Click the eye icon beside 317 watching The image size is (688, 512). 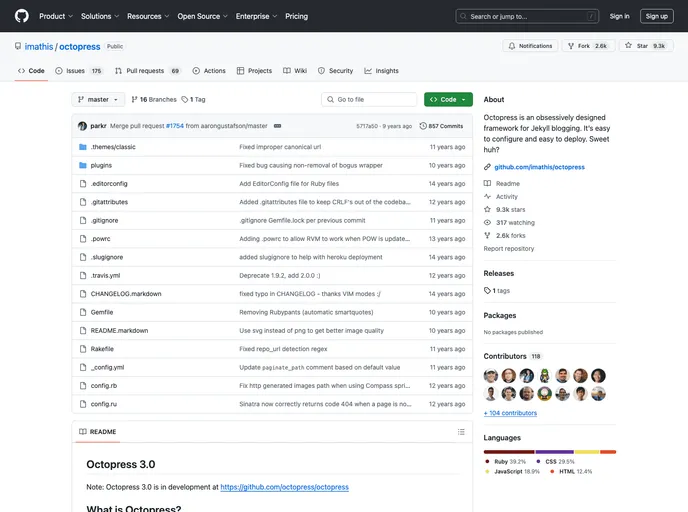(x=487, y=222)
